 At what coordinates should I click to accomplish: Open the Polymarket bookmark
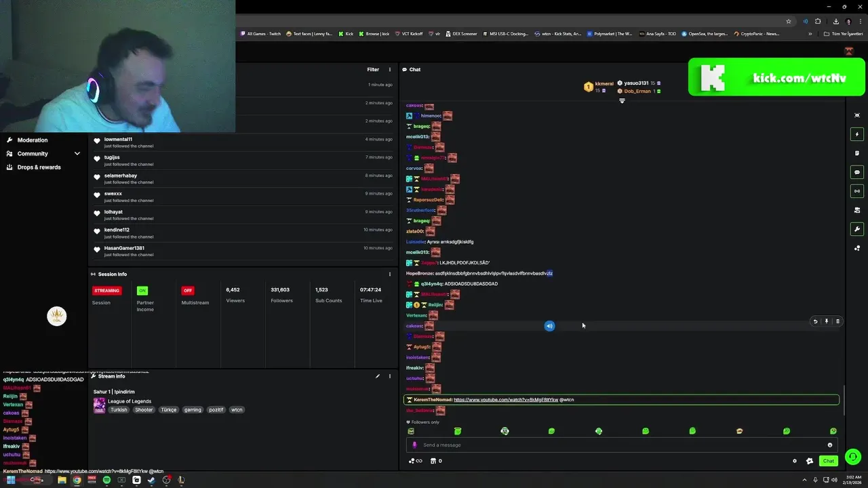click(x=610, y=34)
